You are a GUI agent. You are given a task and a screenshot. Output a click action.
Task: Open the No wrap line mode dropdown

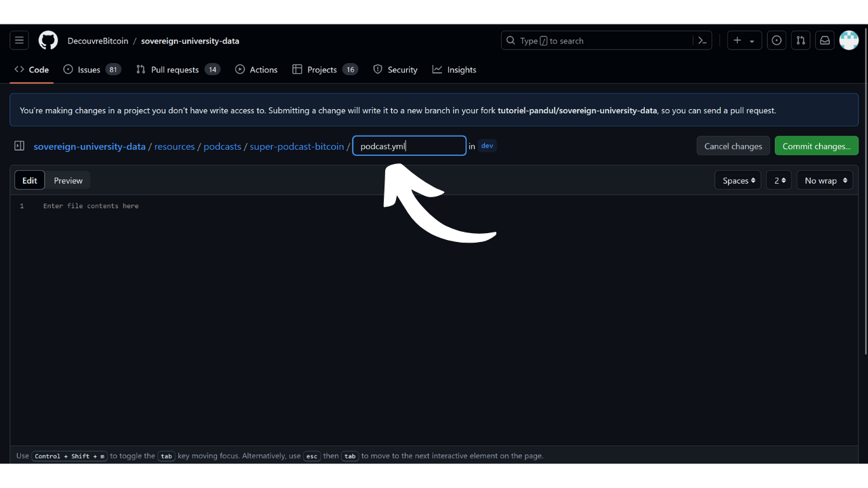[x=825, y=180]
